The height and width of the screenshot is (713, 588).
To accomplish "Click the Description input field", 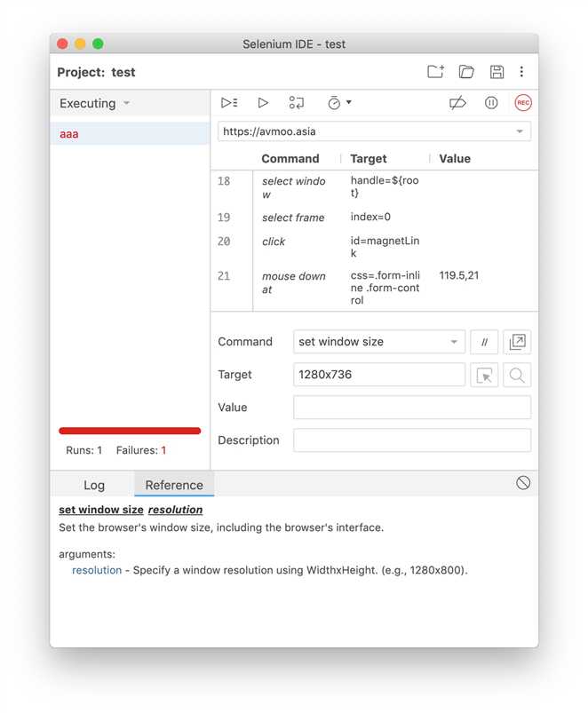I will point(412,440).
